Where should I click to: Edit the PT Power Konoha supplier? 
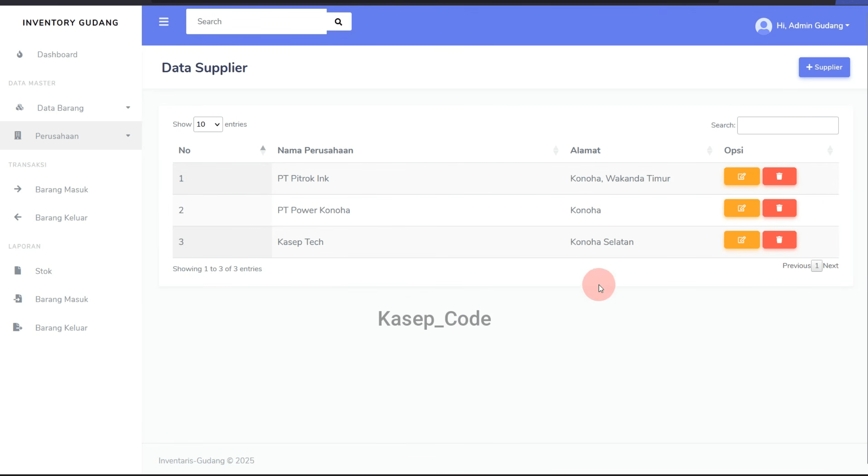[x=742, y=208]
